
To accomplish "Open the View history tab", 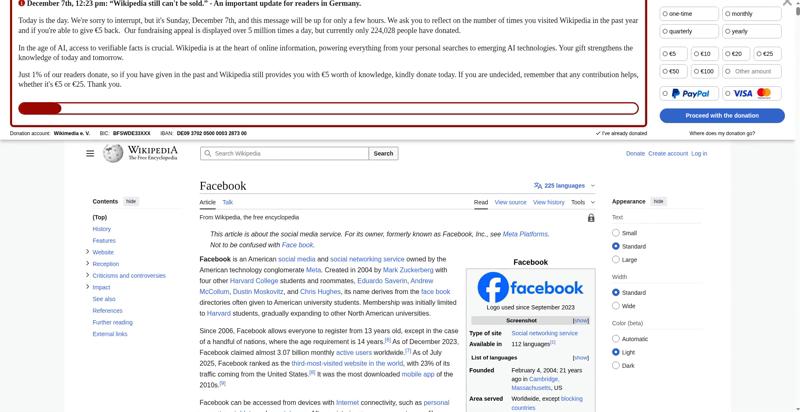I will (548, 202).
